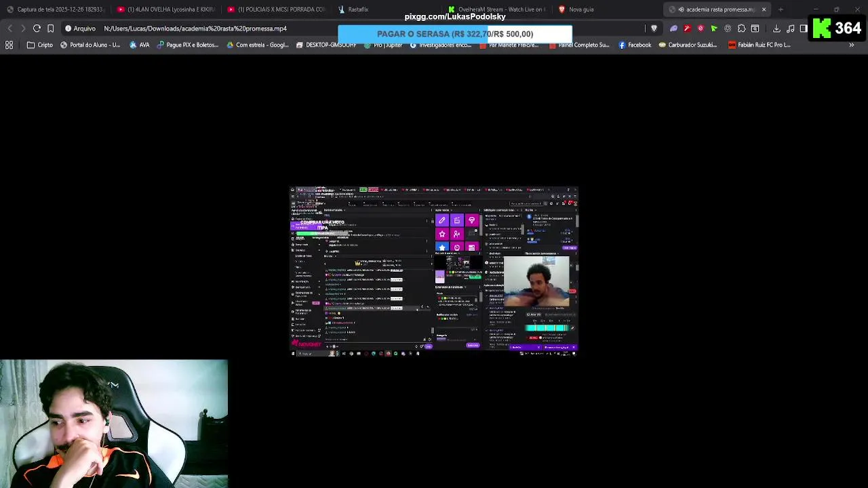The width and height of the screenshot is (868, 488).
Task: Go back using the browser back arrow
Action: tap(9, 28)
